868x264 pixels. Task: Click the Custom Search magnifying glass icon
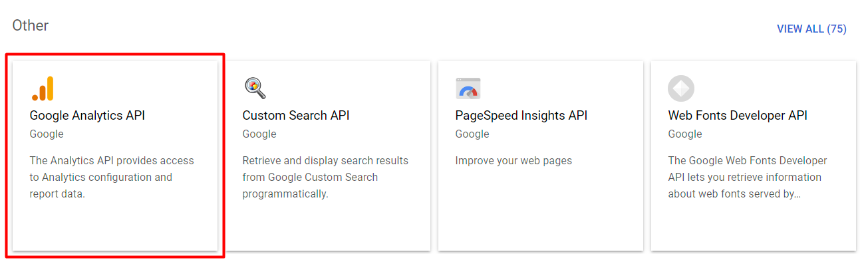point(255,88)
